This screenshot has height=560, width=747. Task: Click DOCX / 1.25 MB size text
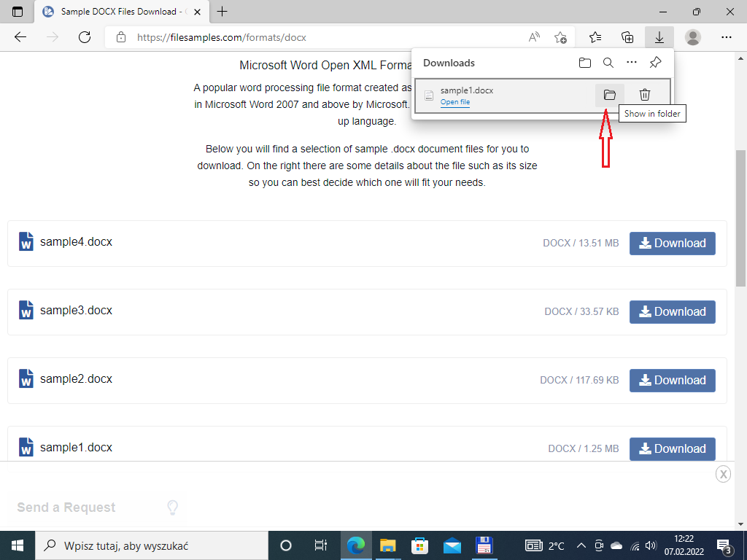click(x=584, y=448)
